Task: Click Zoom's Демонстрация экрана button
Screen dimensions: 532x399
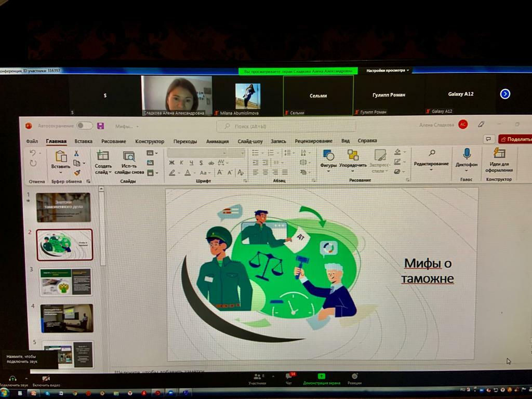Action: click(321, 379)
